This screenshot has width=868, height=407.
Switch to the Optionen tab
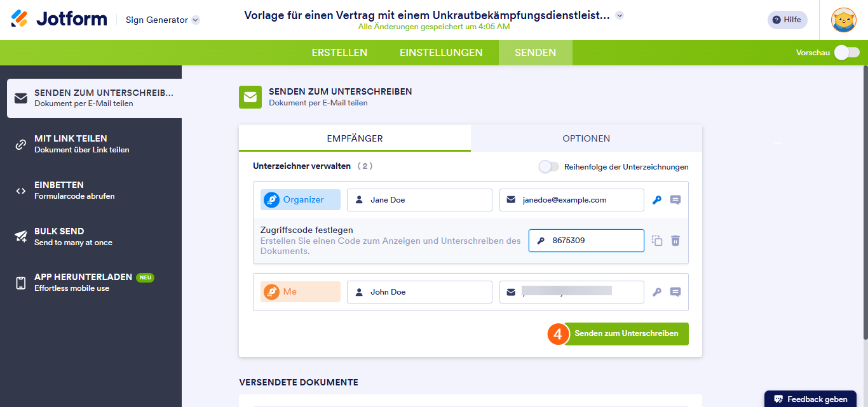coord(585,138)
